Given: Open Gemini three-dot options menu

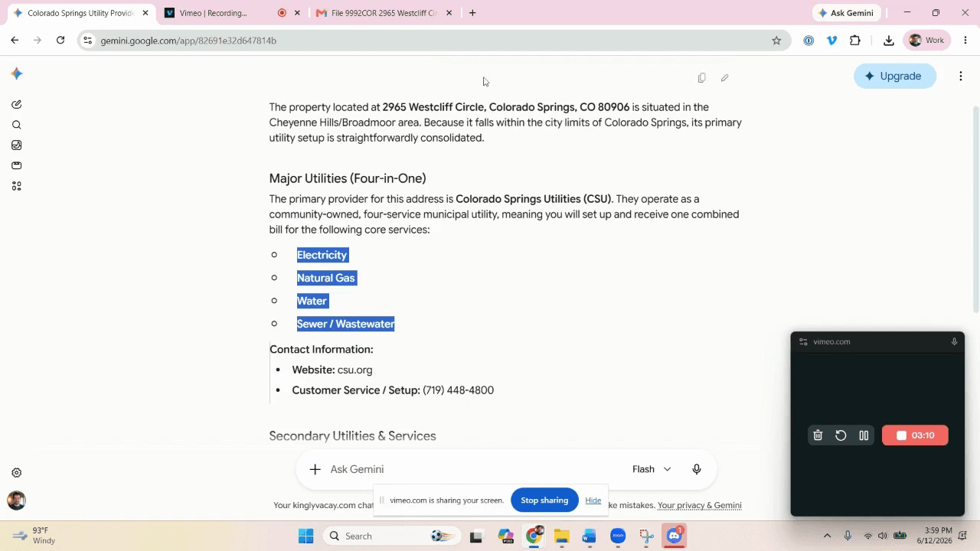Looking at the screenshot, I should [x=961, y=76].
